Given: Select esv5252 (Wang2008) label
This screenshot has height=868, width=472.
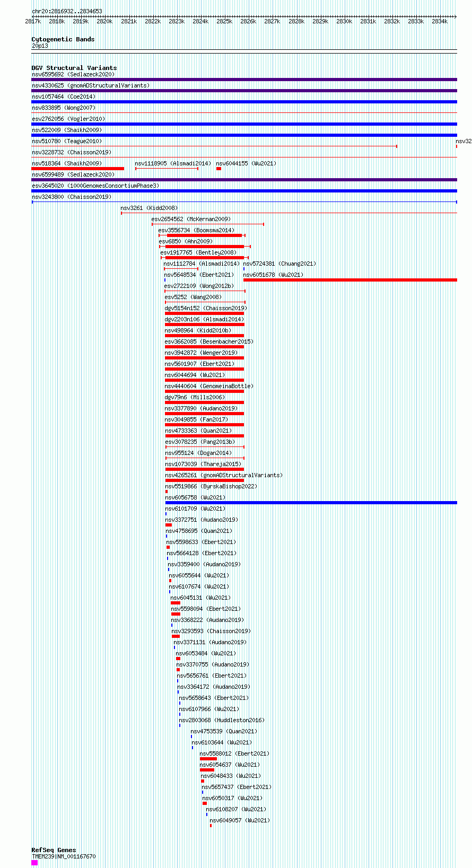Looking at the screenshot, I should 194,297.
